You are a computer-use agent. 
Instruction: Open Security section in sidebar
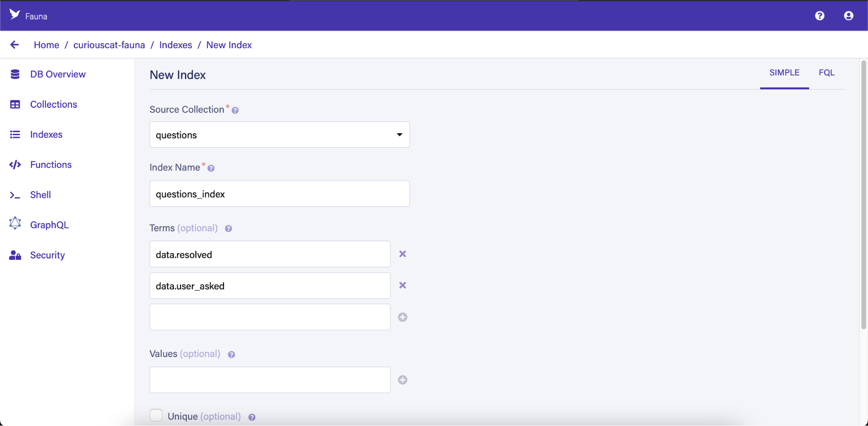(x=47, y=255)
